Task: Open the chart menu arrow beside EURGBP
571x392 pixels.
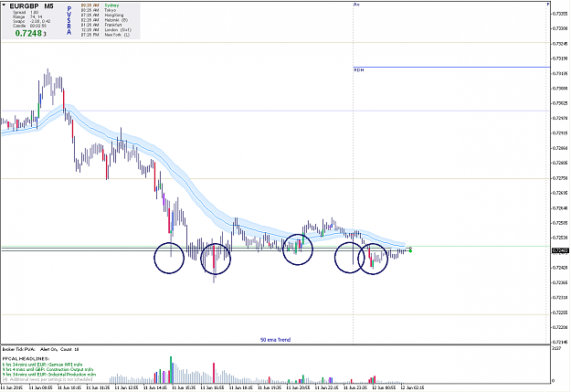Action: 4,5
